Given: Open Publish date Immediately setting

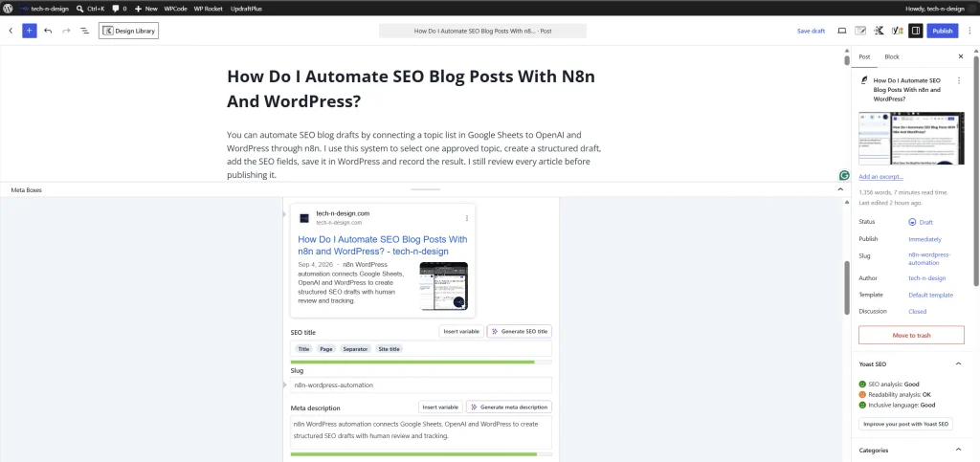Looking at the screenshot, I should click(x=924, y=239).
